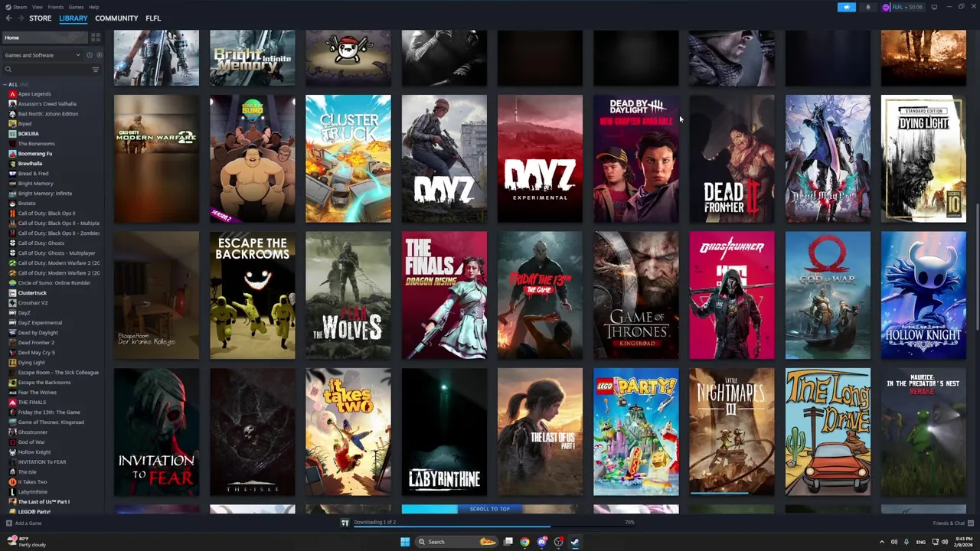Click the sidebar search magnifier icon
The image size is (980, 551).
[8, 70]
